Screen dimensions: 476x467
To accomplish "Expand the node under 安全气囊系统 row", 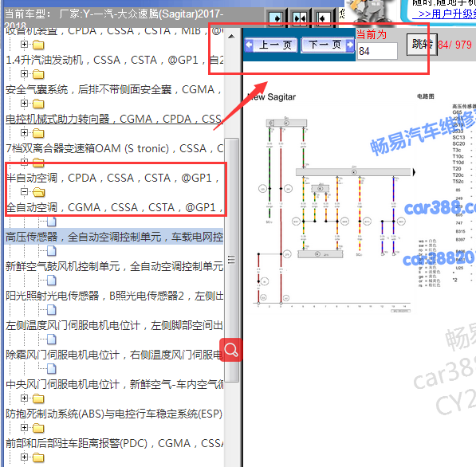I will 24,103.
